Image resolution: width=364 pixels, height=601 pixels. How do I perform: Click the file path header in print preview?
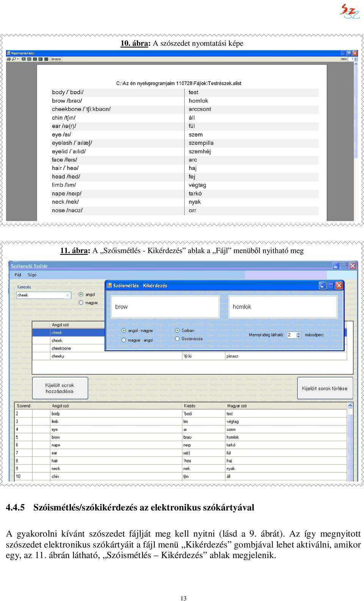(179, 84)
